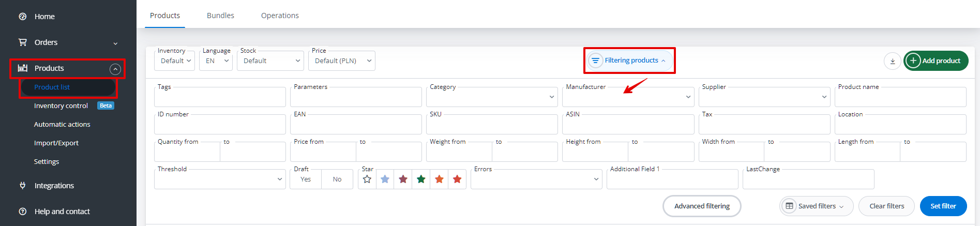Image resolution: width=980 pixels, height=226 pixels.
Task: Click the Parameters input field
Action: point(356,97)
